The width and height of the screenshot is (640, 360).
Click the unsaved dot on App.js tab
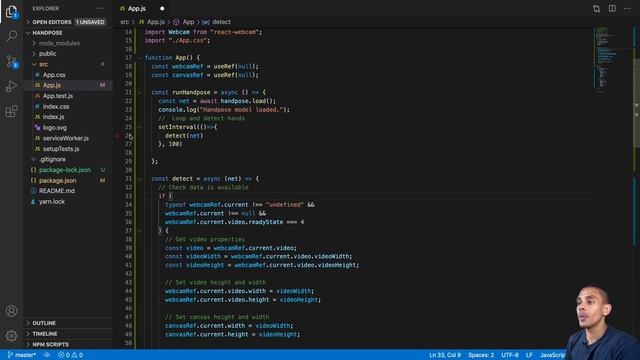click(x=162, y=9)
